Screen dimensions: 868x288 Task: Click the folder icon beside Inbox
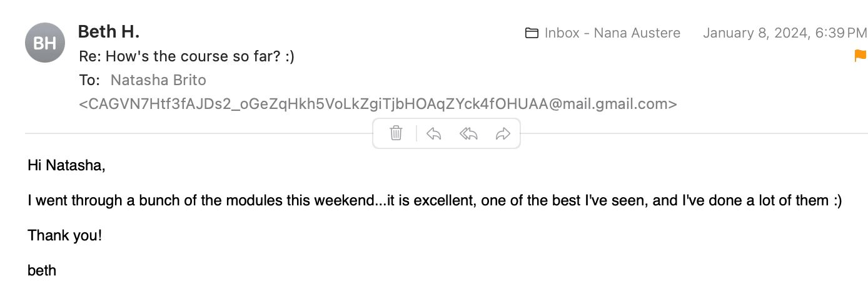pyautogui.click(x=532, y=33)
